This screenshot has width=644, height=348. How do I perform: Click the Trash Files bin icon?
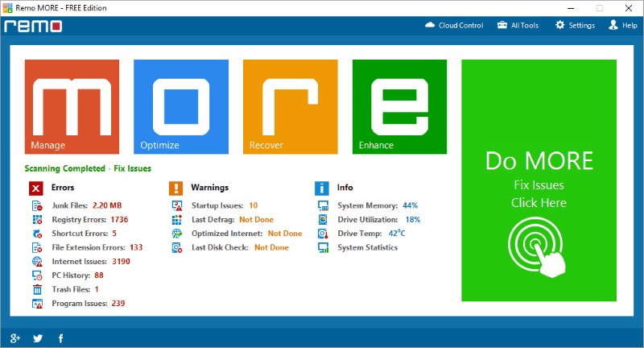click(37, 290)
